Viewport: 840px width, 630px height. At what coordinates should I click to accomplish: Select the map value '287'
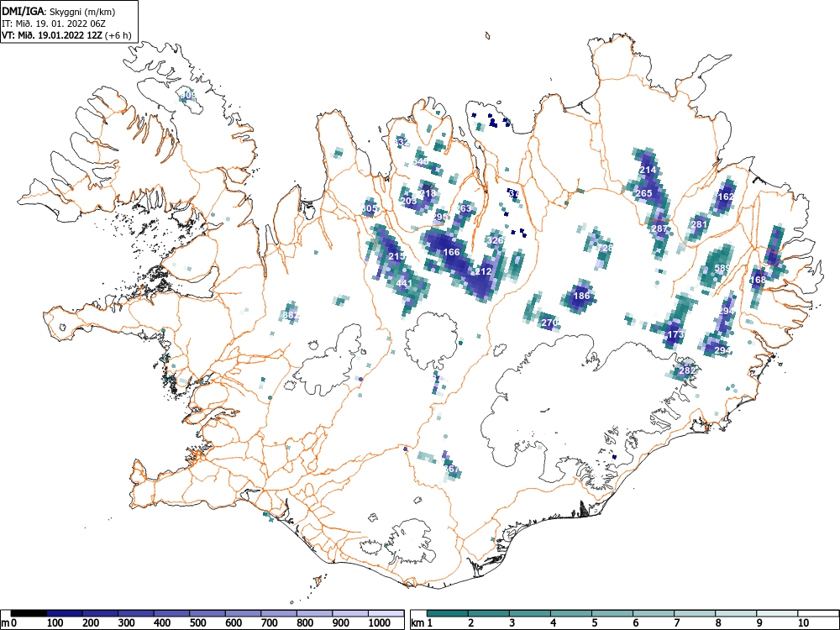(659, 228)
